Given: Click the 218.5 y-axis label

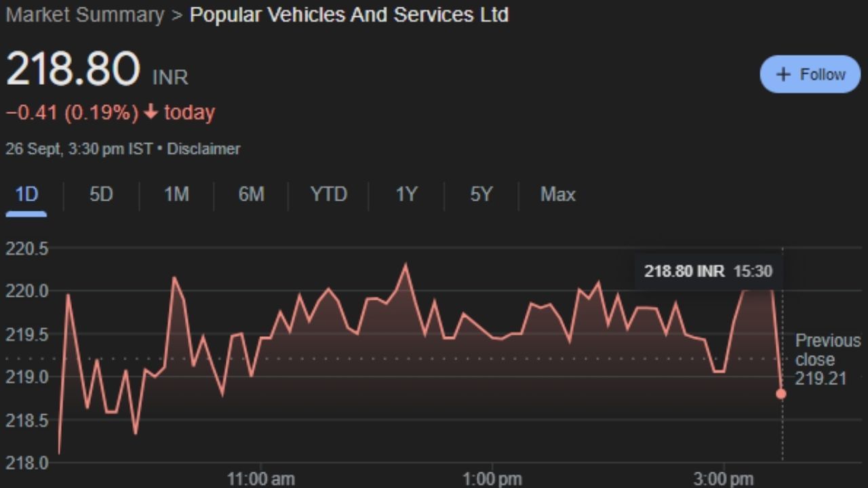Looking at the screenshot, I should click(x=27, y=420).
